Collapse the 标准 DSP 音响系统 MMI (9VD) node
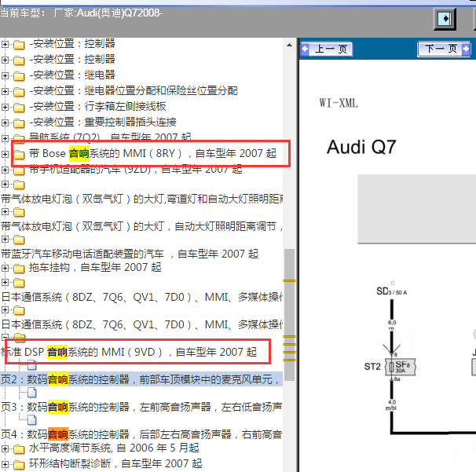 pos(5,337)
